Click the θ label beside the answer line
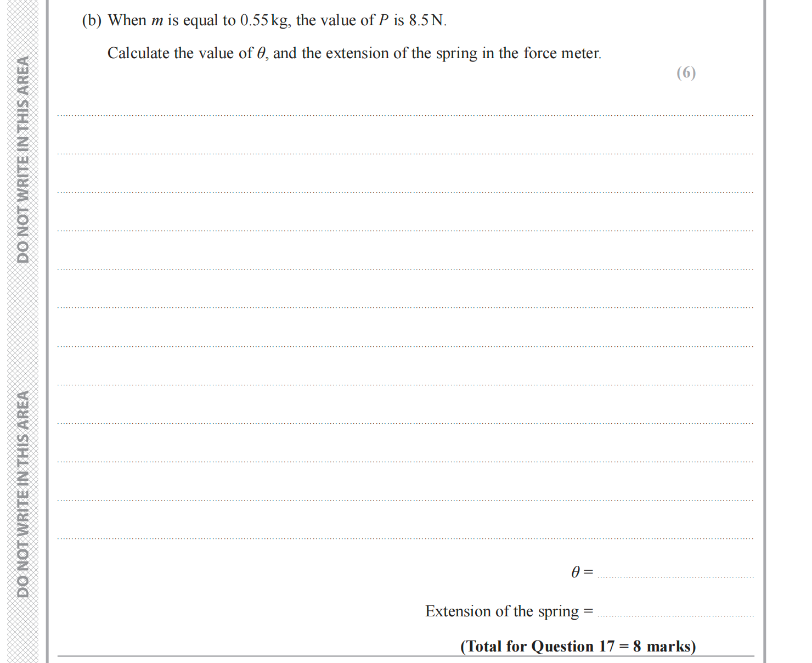The height and width of the screenshot is (663, 812). pos(576,572)
